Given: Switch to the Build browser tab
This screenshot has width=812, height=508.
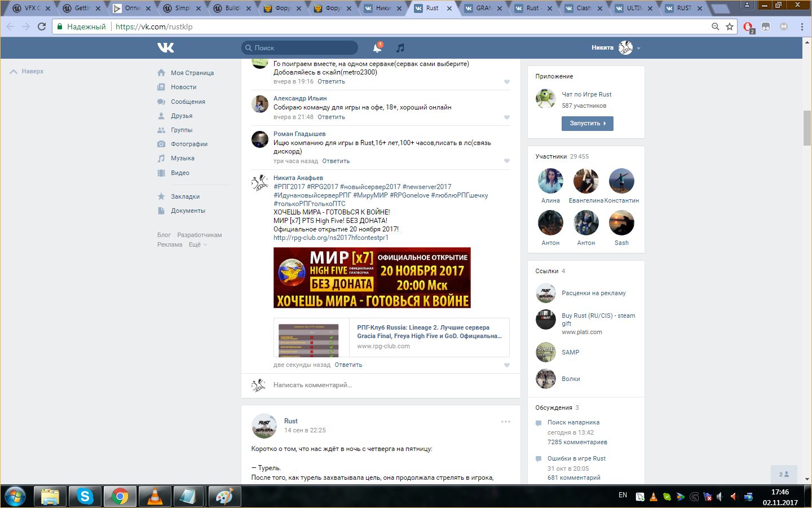Looking at the screenshot, I should [x=232, y=8].
